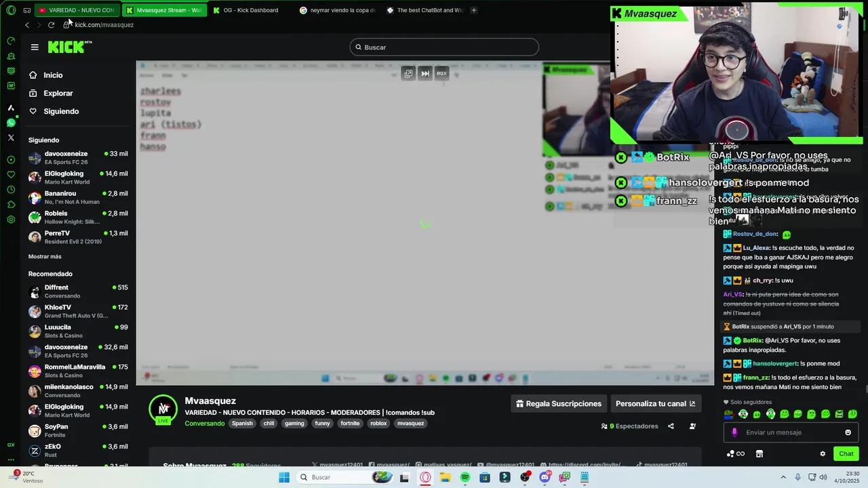Click the purple microphone in chat input
This screenshot has width=868, height=488.
point(734,432)
